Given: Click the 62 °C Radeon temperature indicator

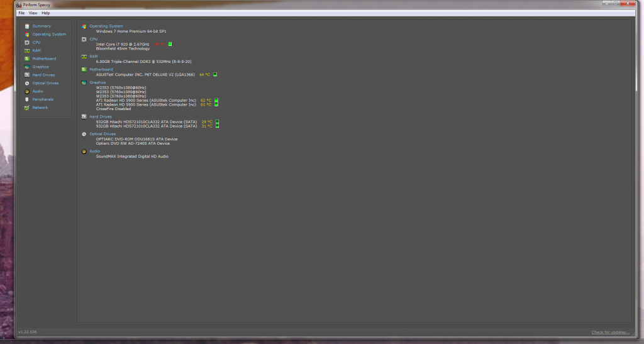Looking at the screenshot, I should (216, 100).
